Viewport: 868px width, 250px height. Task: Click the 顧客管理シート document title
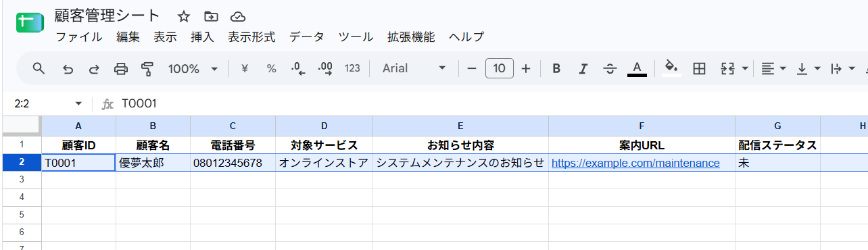(x=107, y=16)
